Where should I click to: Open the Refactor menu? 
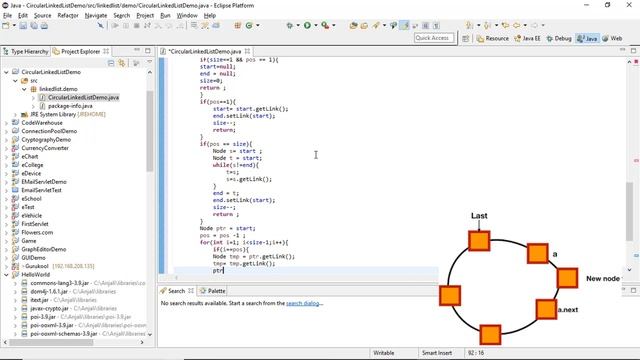68,16
